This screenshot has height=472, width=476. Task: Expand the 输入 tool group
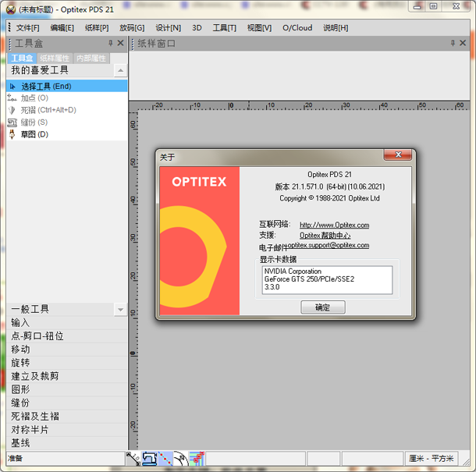click(x=67, y=323)
